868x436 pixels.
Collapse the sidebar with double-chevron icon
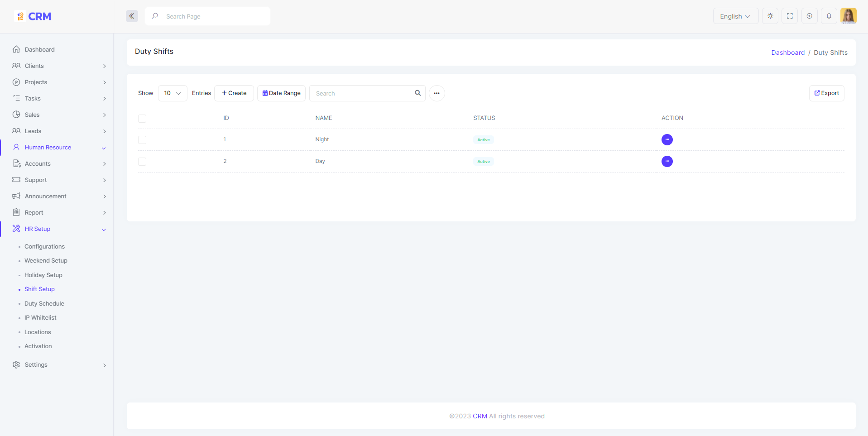pyautogui.click(x=132, y=16)
